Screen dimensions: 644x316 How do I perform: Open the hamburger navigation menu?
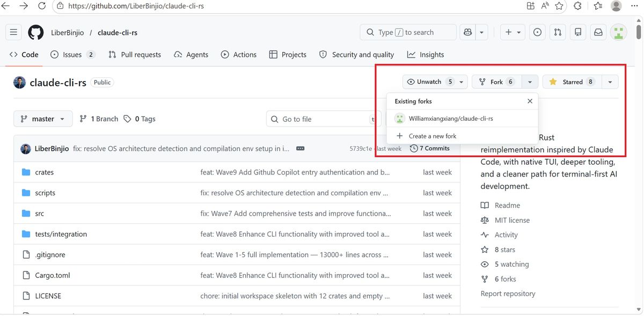coord(13,32)
